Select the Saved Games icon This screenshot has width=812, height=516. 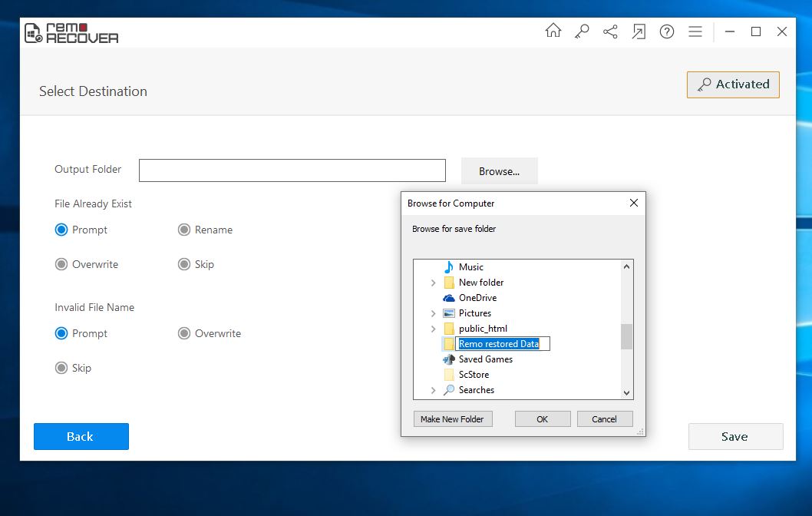[448, 359]
